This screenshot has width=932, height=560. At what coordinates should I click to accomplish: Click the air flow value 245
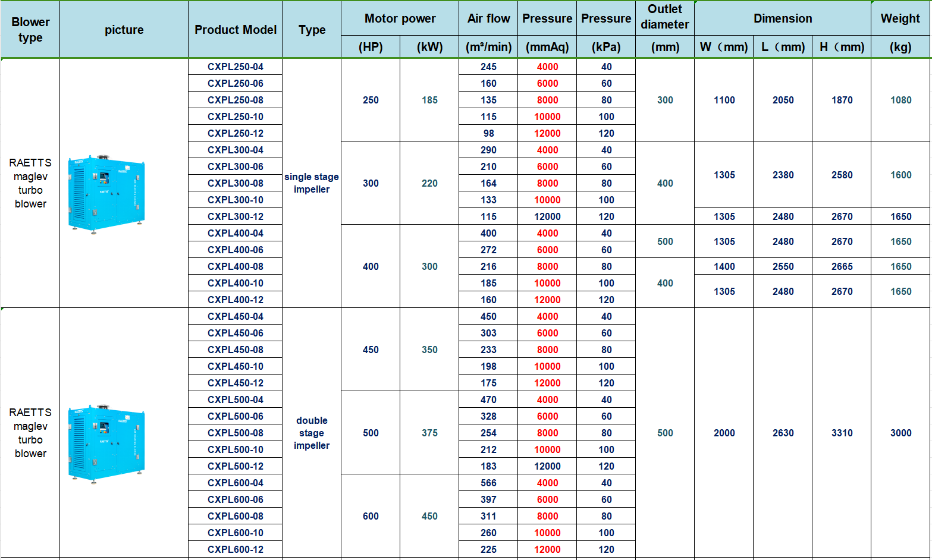pyautogui.click(x=488, y=67)
